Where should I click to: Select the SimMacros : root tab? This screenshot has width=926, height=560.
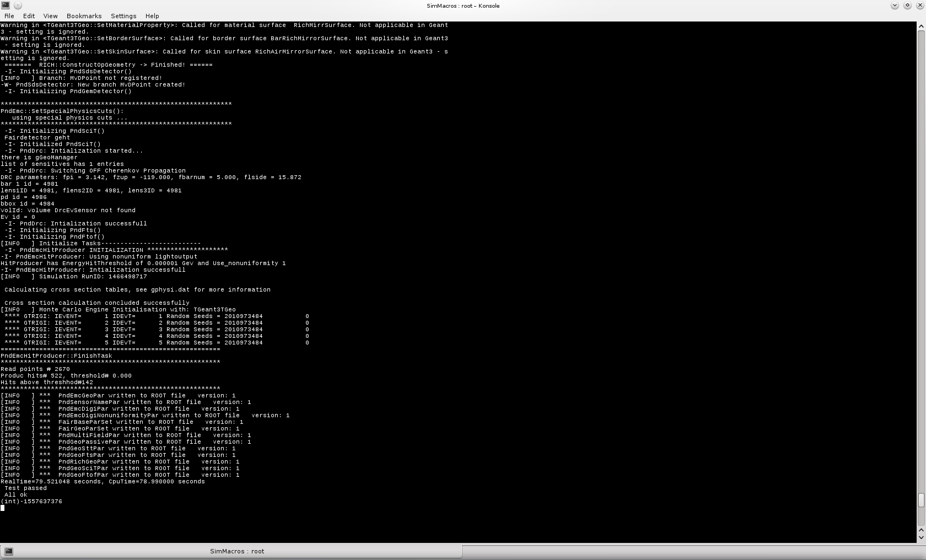pyautogui.click(x=236, y=551)
